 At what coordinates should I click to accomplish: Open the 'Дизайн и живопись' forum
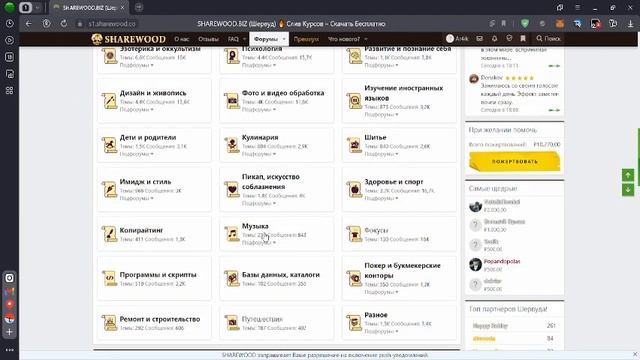point(153,93)
